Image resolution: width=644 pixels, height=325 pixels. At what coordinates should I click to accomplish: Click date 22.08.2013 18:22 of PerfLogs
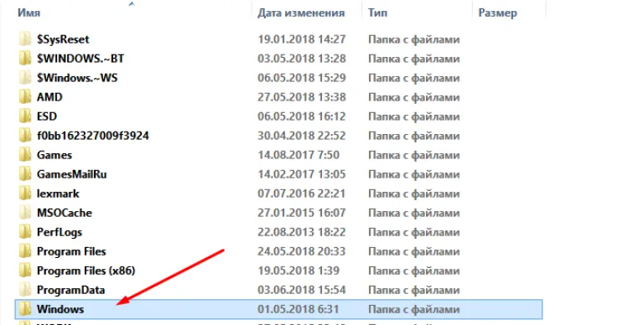[302, 232]
